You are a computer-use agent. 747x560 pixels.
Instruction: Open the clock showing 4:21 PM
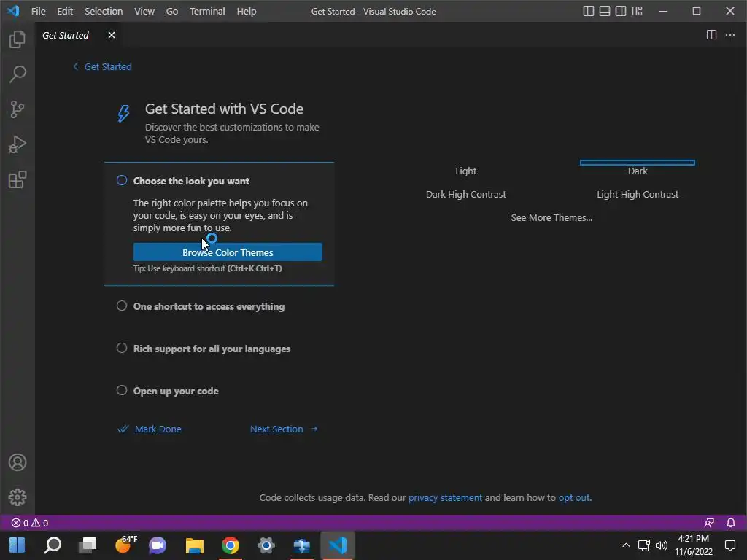click(693, 545)
